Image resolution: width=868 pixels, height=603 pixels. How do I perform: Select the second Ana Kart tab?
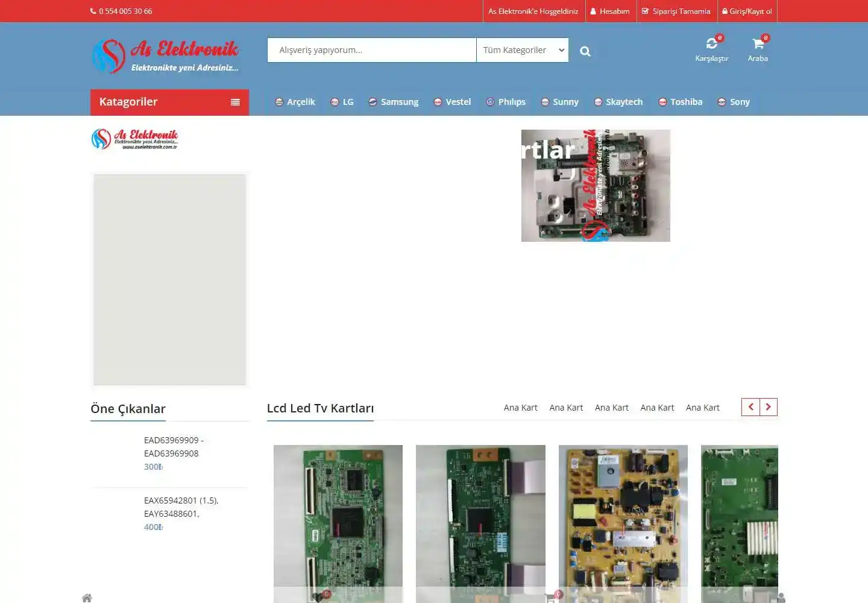pyautogui.click(x=566, y=408)
